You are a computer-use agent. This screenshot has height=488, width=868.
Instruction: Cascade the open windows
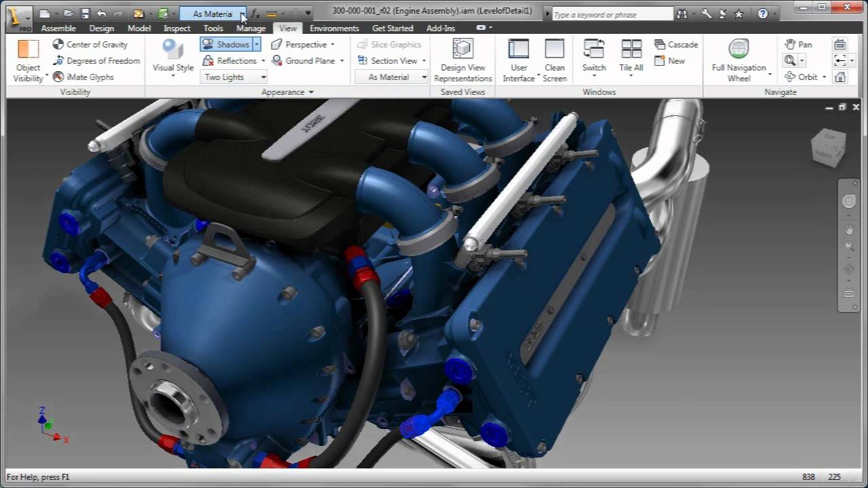click(676, 44)
